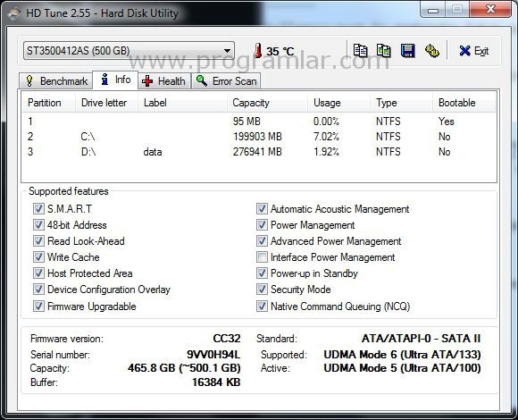Toggle the Power-up in Standby checkbox

click(262, 273)
